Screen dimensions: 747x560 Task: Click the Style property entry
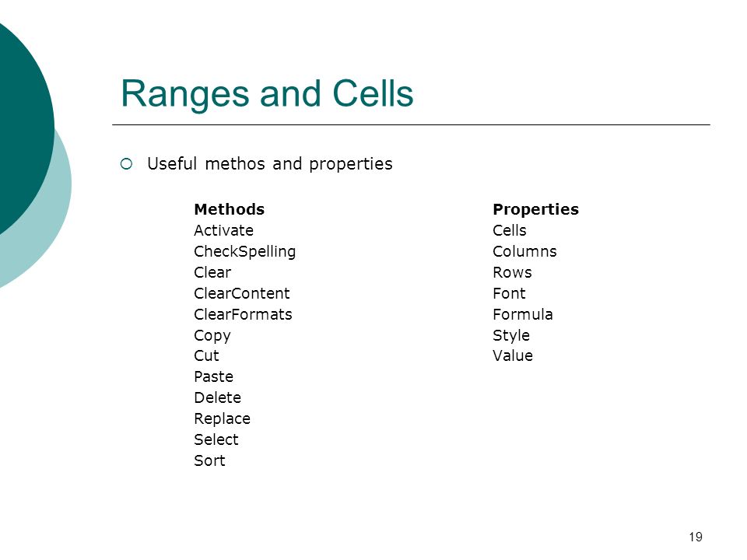[x=511, y=336]
